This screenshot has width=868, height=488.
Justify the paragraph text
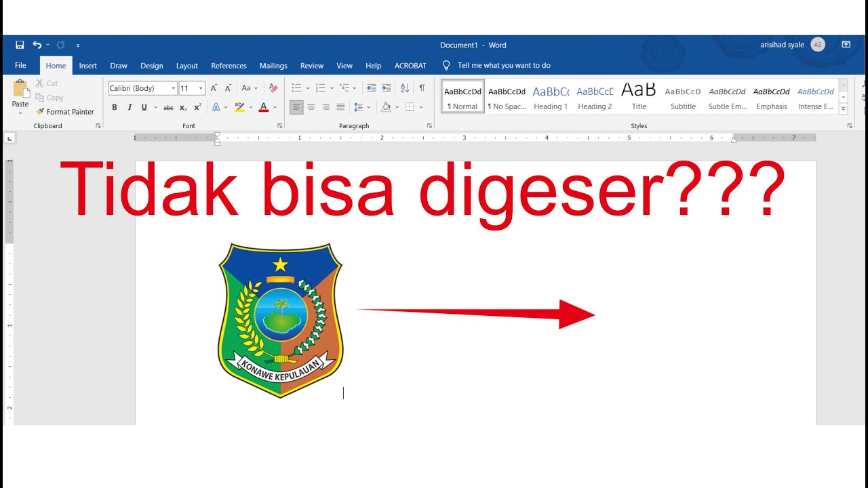[x=340, y=107]
